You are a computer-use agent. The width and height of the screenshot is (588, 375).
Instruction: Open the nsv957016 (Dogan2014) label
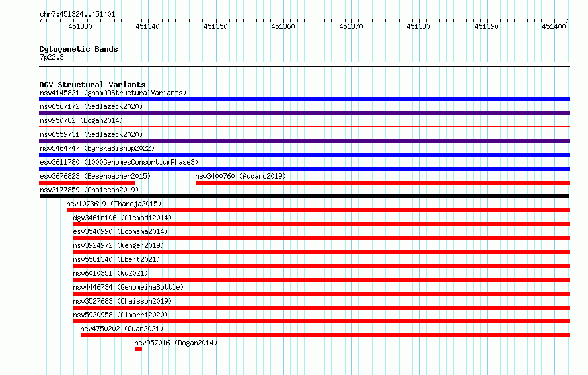pos(176,343)
